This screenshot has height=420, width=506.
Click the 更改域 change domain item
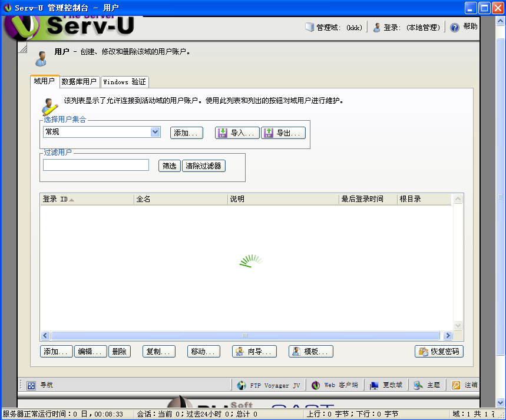tap(386, 385)
